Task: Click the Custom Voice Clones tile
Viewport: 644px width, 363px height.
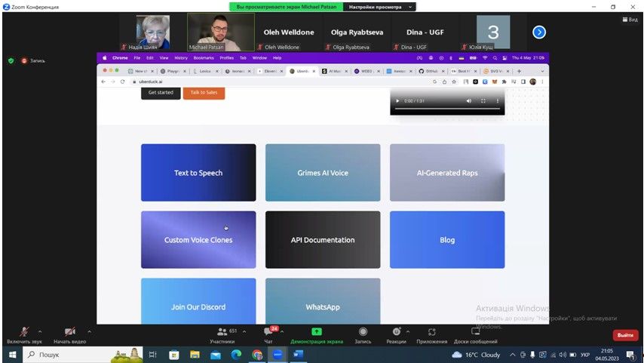Action: coord(198,240)
